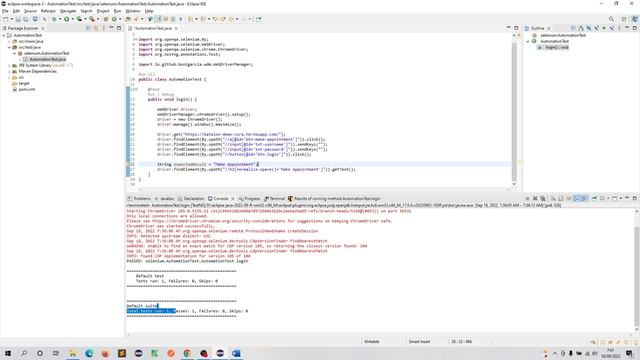Viewport: 640px width, 360px height.
Task: Click the toolbar Search magnifier icon
Action: click(611, 19)
